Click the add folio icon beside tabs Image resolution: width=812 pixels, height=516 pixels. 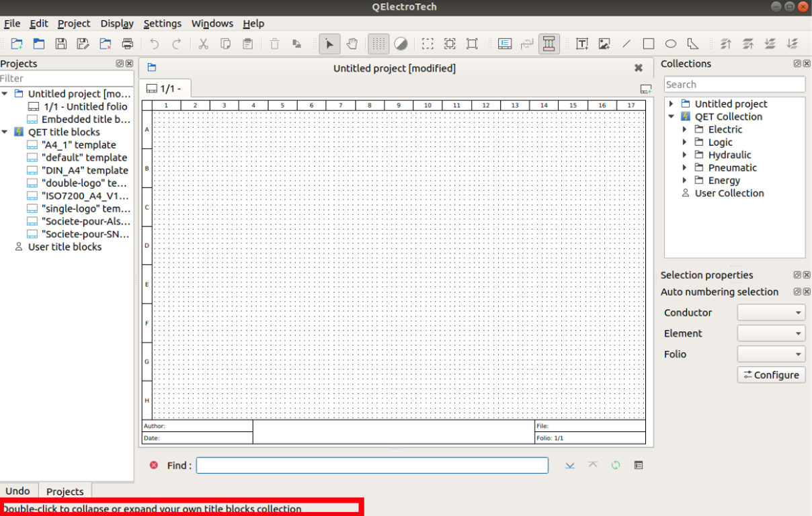[x=645, y=89]
